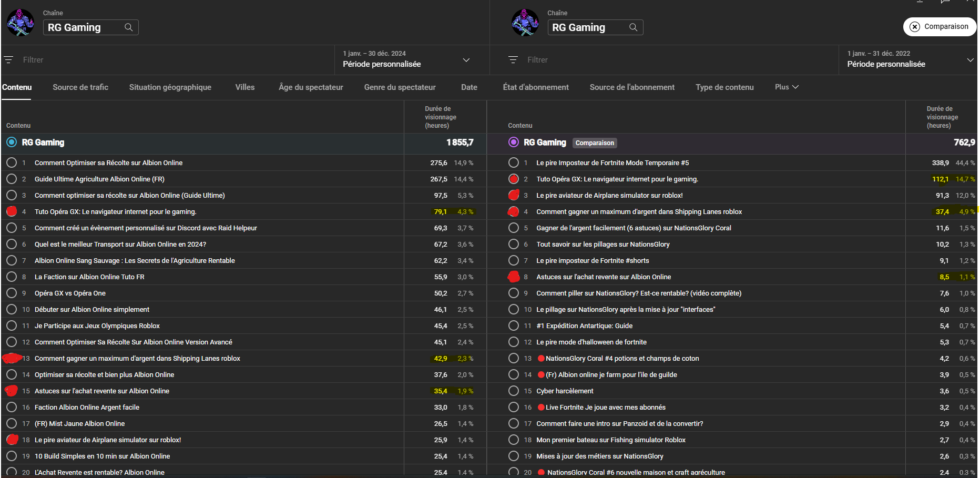Expand the Plus tab dropdown

pos(787,87)
